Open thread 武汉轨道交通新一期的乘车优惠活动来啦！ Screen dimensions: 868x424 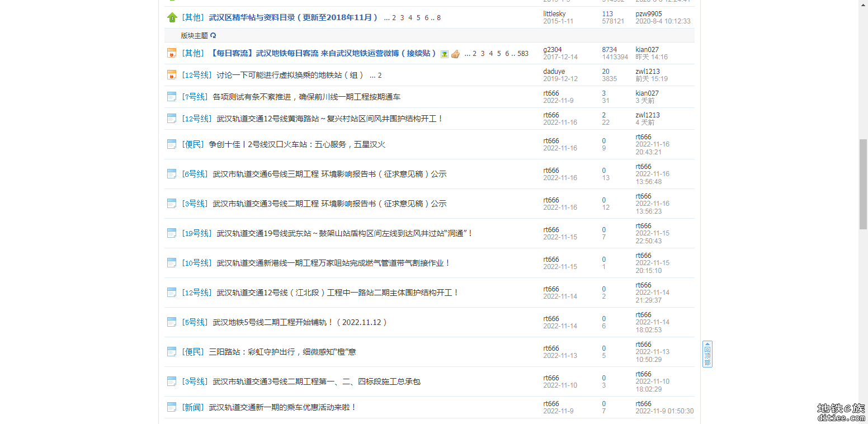tap(282, 408)
